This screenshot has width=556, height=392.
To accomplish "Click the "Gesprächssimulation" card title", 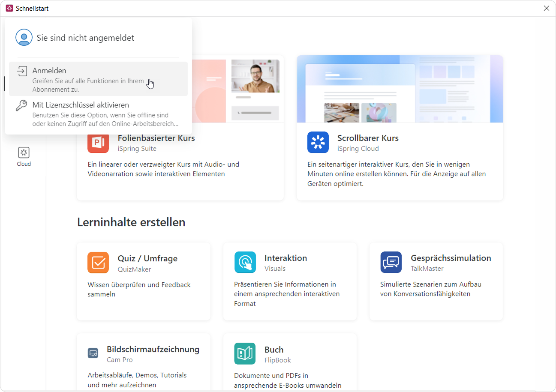I will (x=451, y=258).
